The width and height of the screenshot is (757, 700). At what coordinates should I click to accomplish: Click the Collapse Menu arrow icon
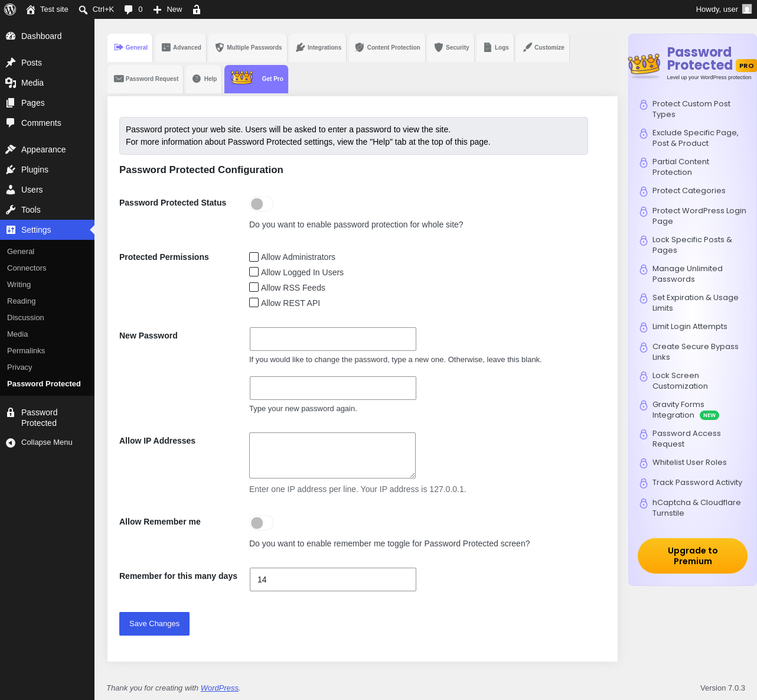click(11, 442)
